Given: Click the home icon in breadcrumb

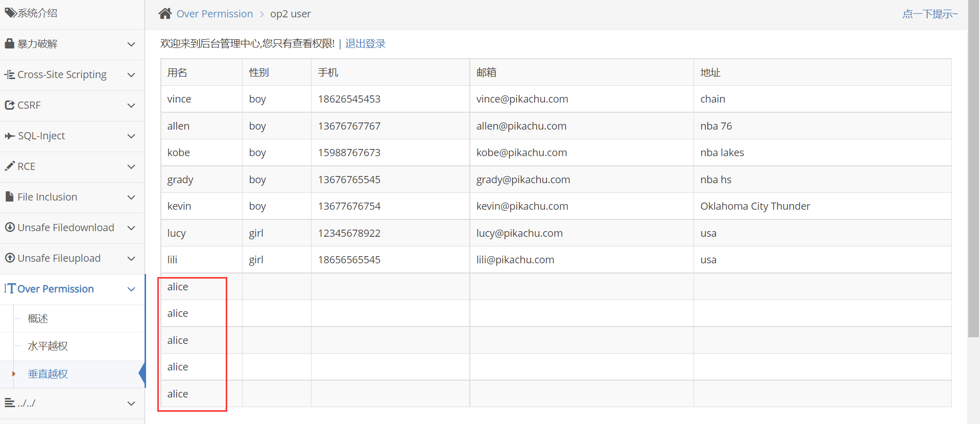Looking at the screenshot, I should point(165,14).
